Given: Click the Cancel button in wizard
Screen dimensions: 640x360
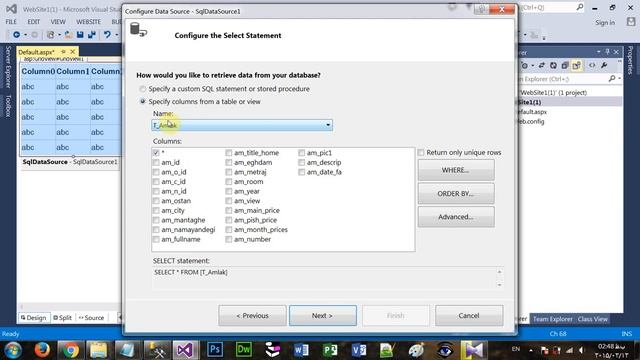Looking at the screenshot, I should [469, 316].
